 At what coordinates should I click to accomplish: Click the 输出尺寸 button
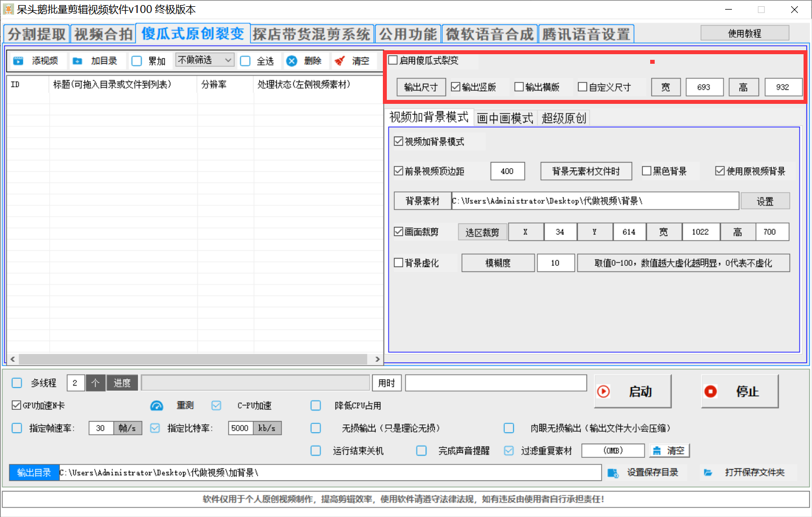(x=421, y=87)
